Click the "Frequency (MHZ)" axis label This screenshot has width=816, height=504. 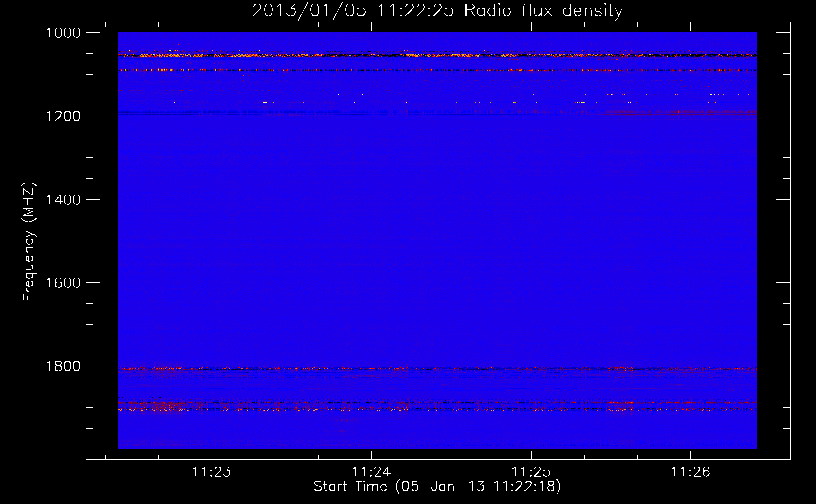click(x=29, y=242)
